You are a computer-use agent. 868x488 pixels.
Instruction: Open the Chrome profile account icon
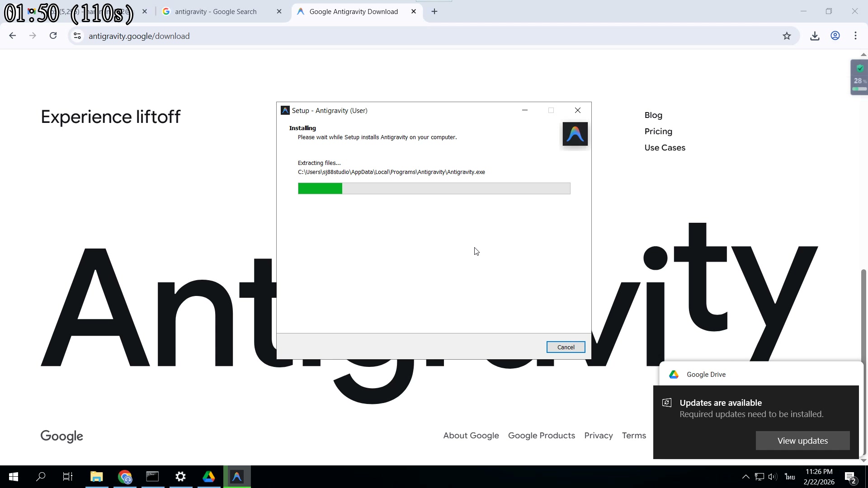835,36
